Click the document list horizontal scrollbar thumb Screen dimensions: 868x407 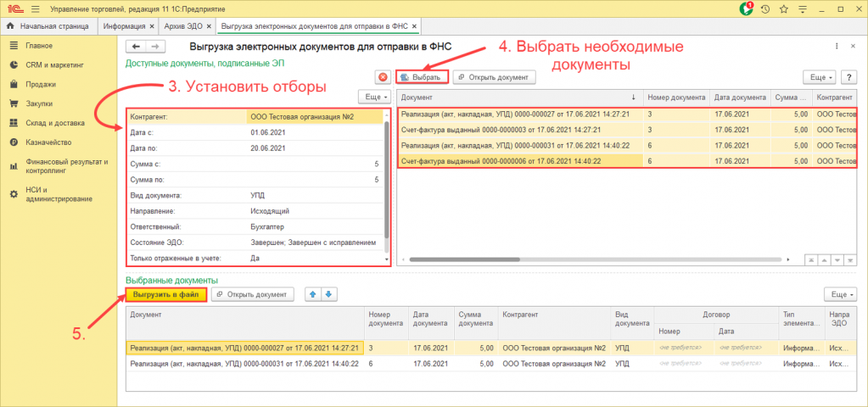[x=465, y=259]
